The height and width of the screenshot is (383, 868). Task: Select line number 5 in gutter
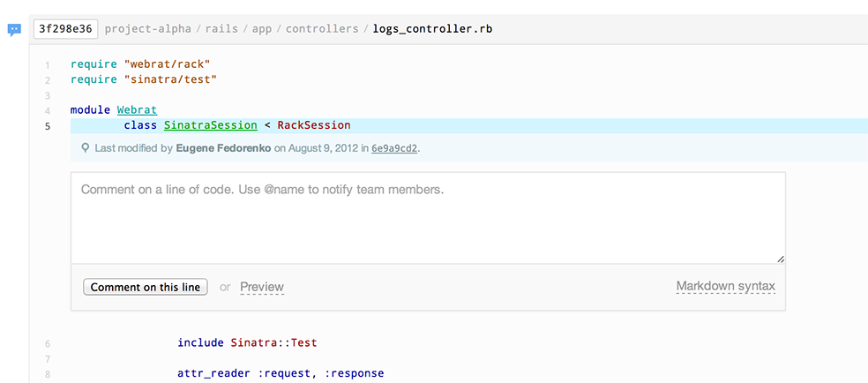click(x=48, y=126)
